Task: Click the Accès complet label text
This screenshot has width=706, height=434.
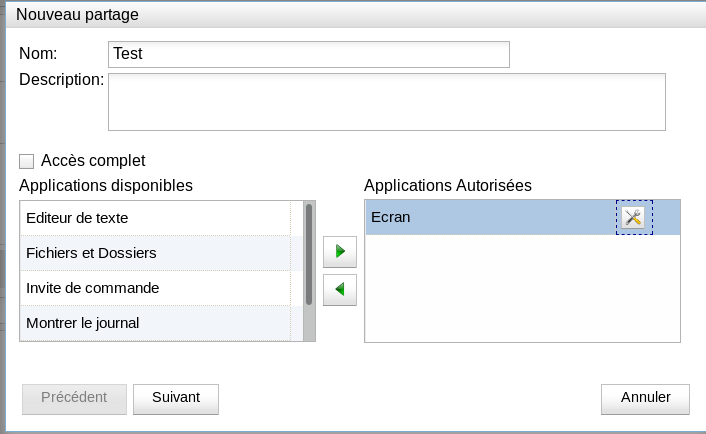Action: pyautogui.click(x=93, y=161)
